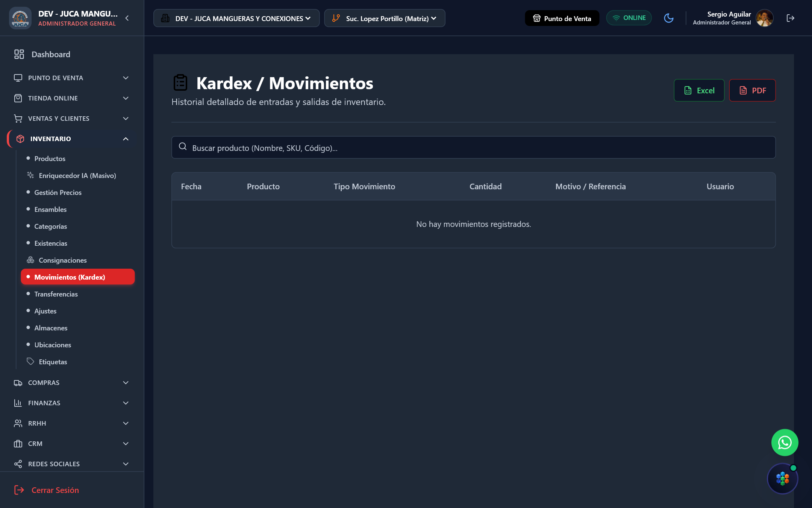The image size is (812, 508).
Task: Toggle dark mode moon icon
Action: pyautogui.click(x=669, y=18)
